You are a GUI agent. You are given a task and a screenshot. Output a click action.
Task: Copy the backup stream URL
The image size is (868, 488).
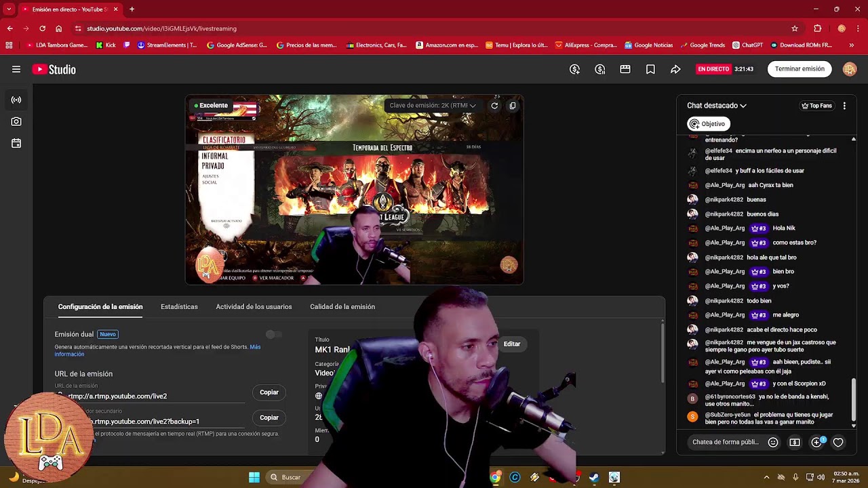(x=269, y=418)
